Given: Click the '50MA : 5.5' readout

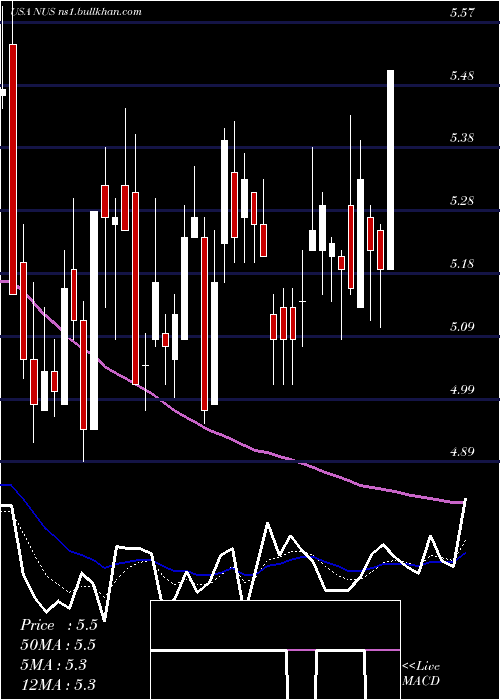Looking at the screenshot, I should click(58, 645).
